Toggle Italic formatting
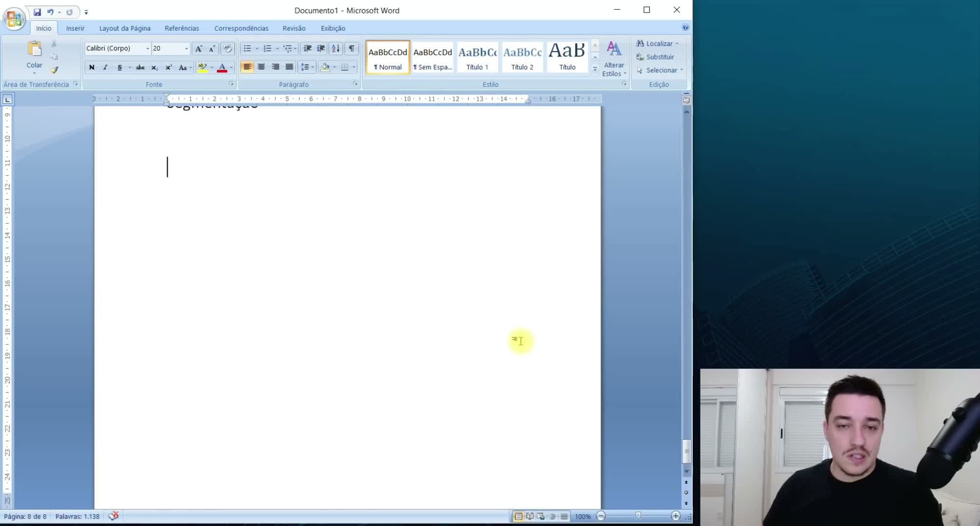The width and height of the screenshot is (980, 526). tap(105, 67)
